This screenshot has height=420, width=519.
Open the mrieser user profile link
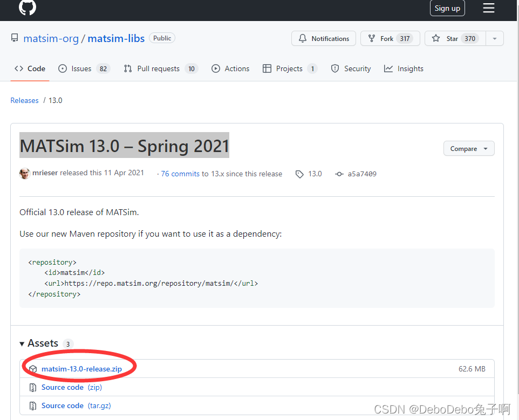coord(45,173)
